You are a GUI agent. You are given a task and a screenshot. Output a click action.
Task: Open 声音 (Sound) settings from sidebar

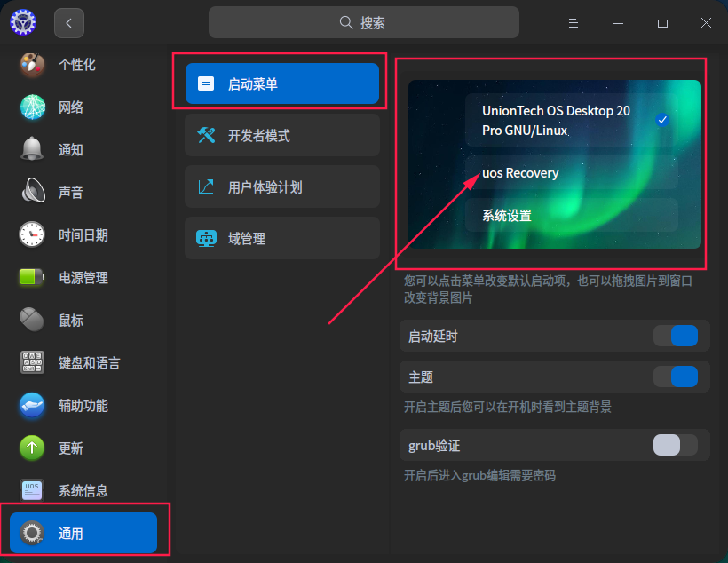pyautogui.click(x=32, y=192)
